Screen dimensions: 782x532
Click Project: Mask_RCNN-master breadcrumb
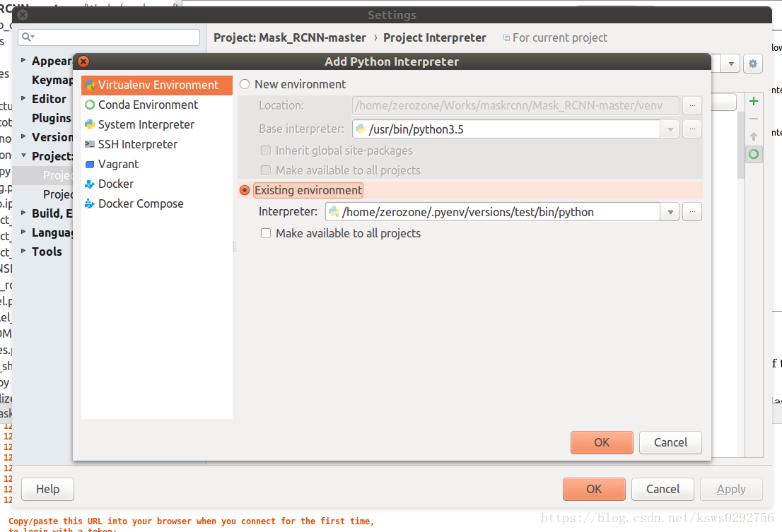290,38
